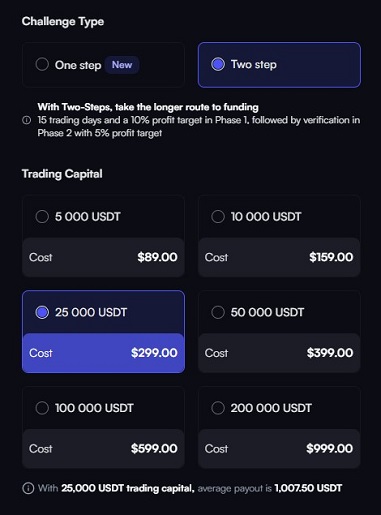Viewport: 381px width, 515px height.
Task: Click the $159.00 cost panel
Action: pyautogui.click(x=279, y=257)
